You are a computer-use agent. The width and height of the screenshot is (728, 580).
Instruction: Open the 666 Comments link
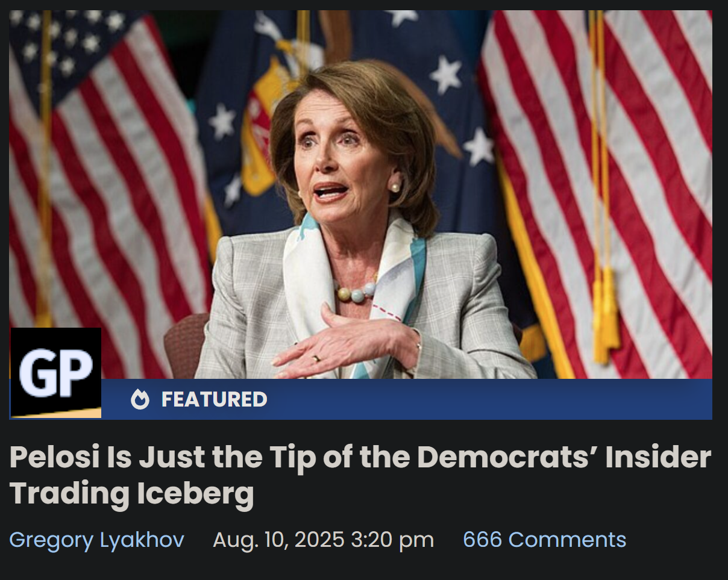[544, 540]
